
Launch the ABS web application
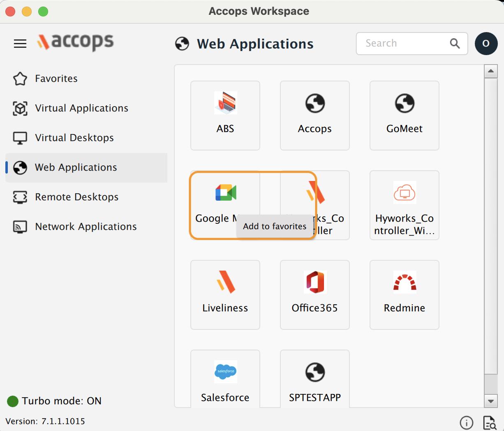pos(225,115)
